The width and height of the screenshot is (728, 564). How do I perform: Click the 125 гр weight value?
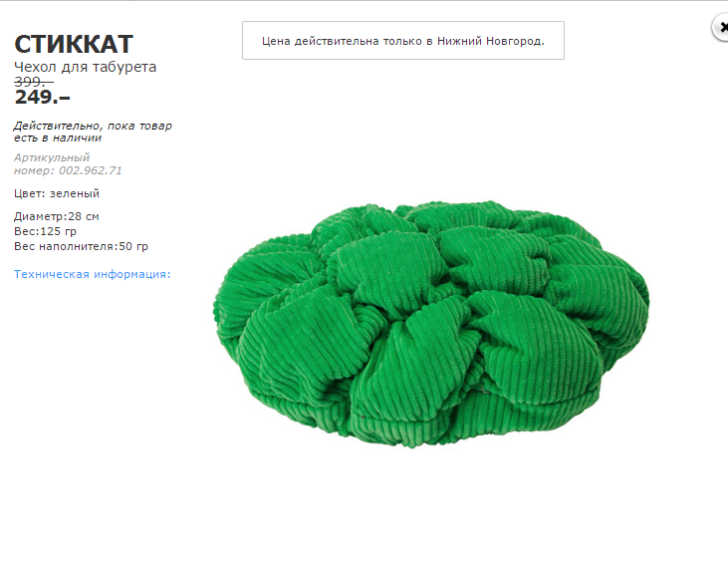59,231
